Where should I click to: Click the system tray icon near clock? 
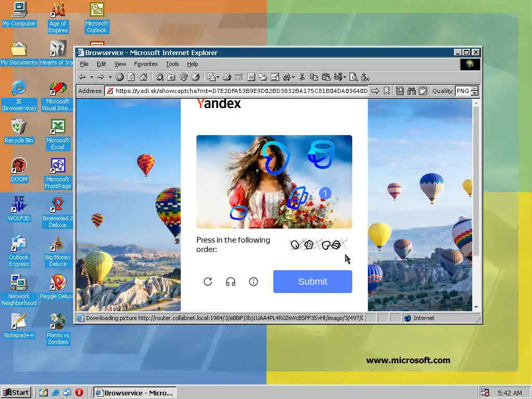click(x=485, y=393)
